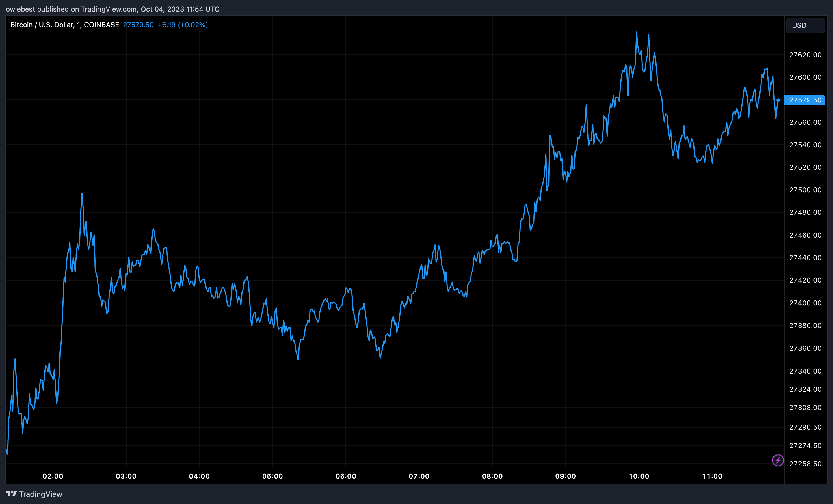Click the 27540.00 price axis label
The height and width of the screenshot is (504, 833).
tap(805, 145)
